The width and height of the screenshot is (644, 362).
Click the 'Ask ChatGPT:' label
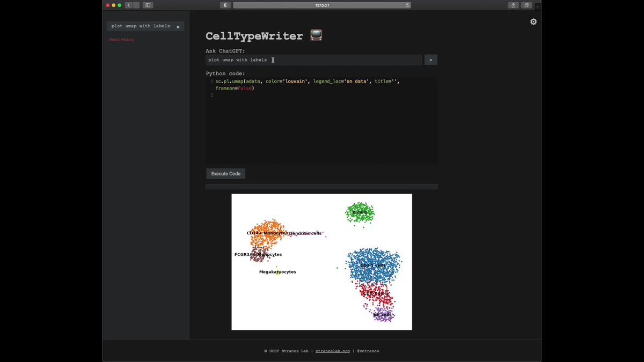click(225, 51)
